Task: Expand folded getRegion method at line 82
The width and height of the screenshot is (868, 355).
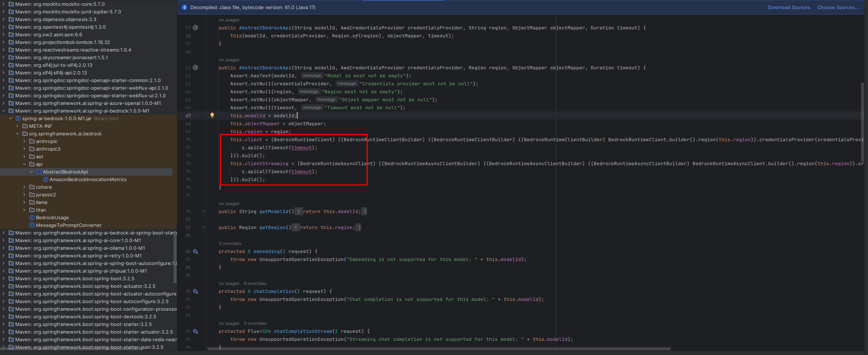Action: coord(203,227)
